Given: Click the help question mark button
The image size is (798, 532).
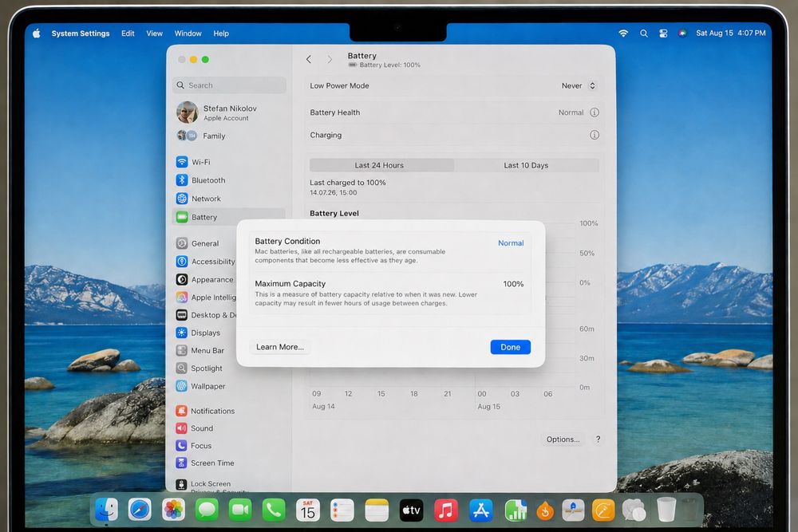Looking at the screenshot, I should click(598, 439).
